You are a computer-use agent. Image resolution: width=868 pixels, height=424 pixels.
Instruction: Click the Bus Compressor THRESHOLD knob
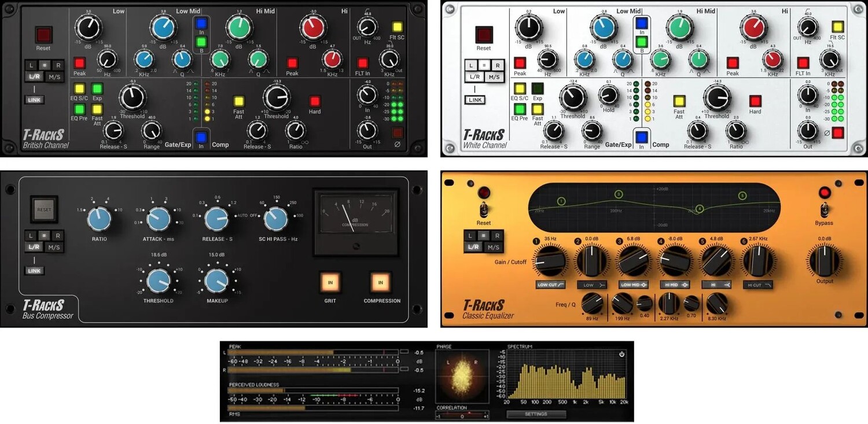(157, 281)
